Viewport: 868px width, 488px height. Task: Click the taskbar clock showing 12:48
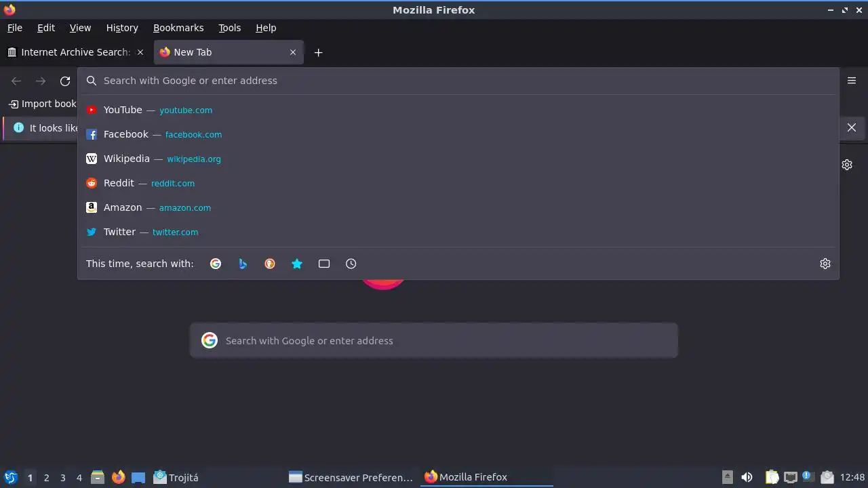852,477
